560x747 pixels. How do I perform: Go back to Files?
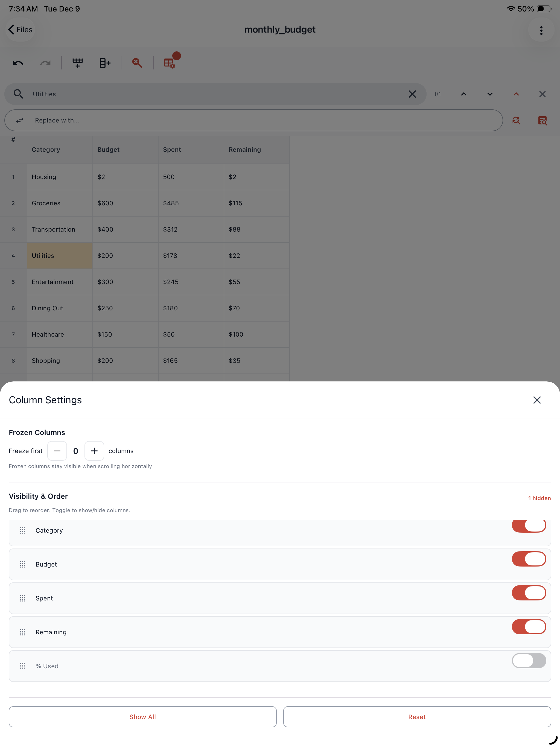[20, 30]
